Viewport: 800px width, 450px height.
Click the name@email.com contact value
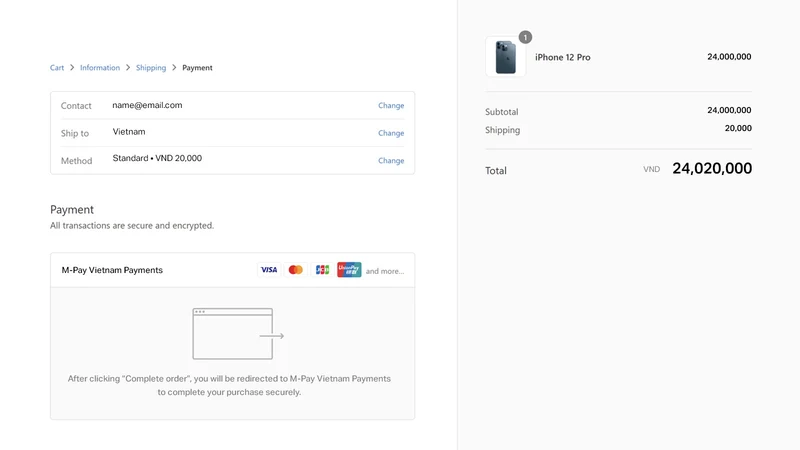(147, 105)
